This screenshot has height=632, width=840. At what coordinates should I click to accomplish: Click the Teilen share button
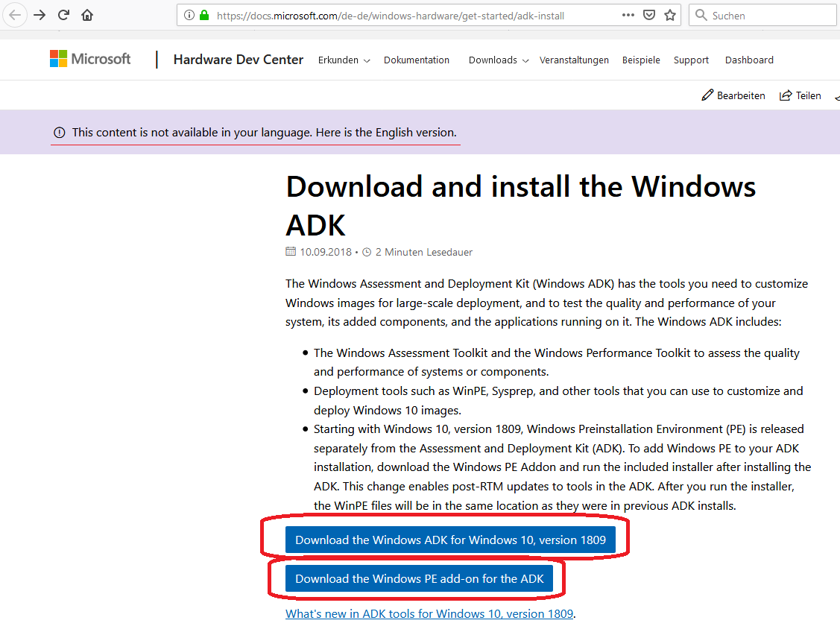(800, 95)
